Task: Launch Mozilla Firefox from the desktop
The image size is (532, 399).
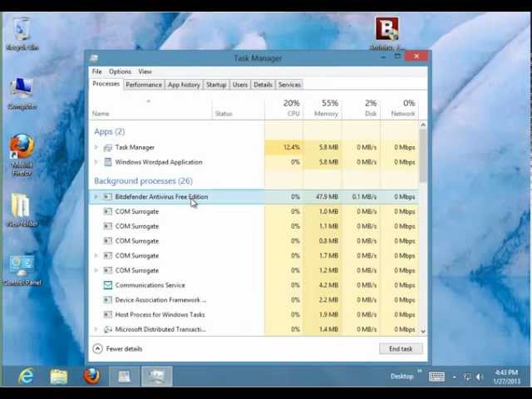Action: 22,155
